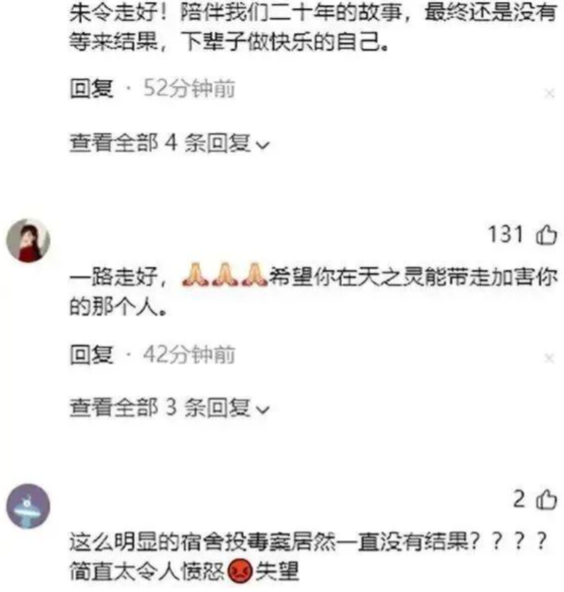Tap the red angry face emoji
Image resolution: width=564 pixels, height=592 pixels.
[x=240, y=570]
